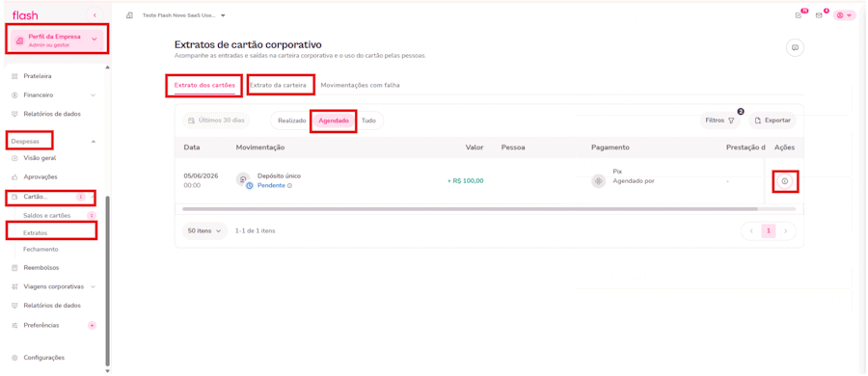Click the Pagamento column header
Image resolution: width=868 pixels, height=376 pixels.
(x=610, y=148)
